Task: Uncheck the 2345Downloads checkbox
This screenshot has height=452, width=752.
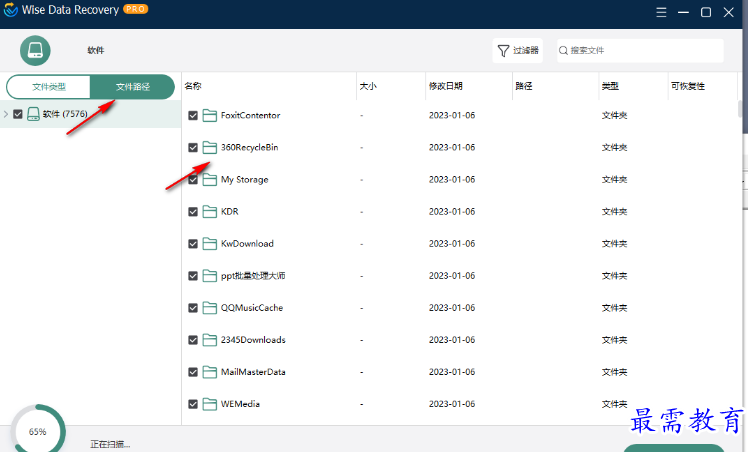Action: [193, 340]
